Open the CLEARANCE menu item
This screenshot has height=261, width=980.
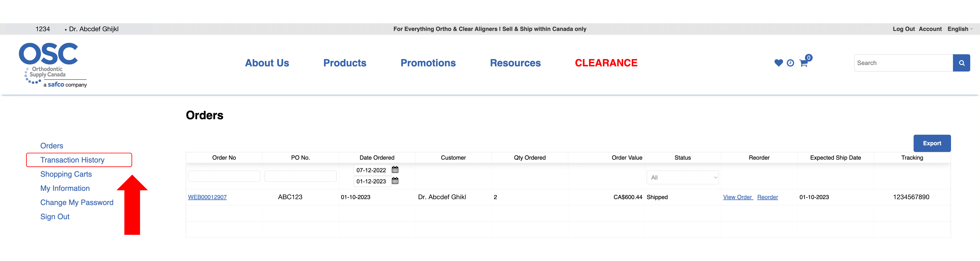(606, 63)
